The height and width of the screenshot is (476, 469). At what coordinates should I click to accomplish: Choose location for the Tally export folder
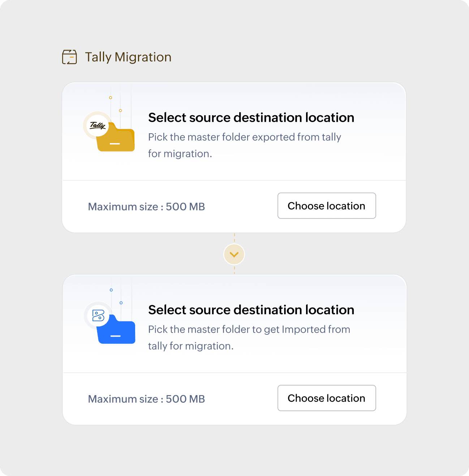326,206
